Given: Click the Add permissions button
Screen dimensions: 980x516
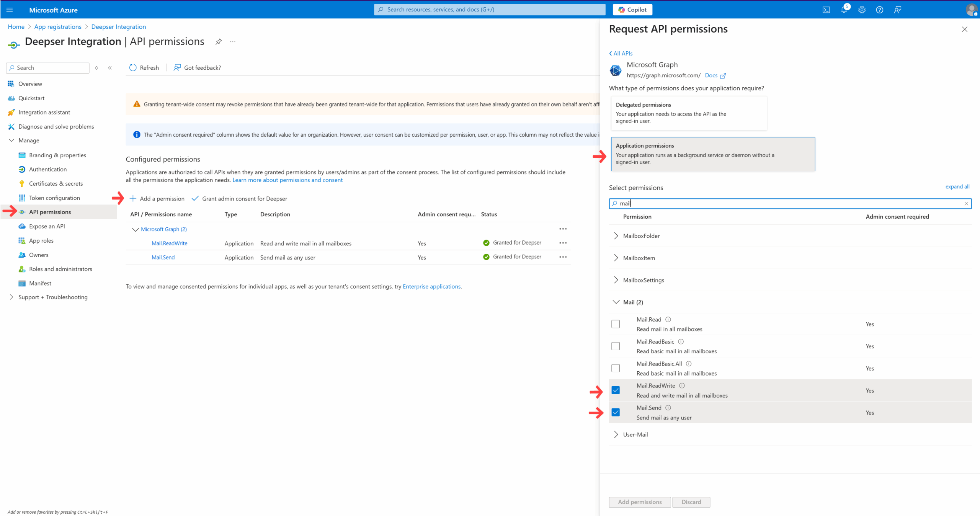Looking at the screenshot, I should pos(640,502).
